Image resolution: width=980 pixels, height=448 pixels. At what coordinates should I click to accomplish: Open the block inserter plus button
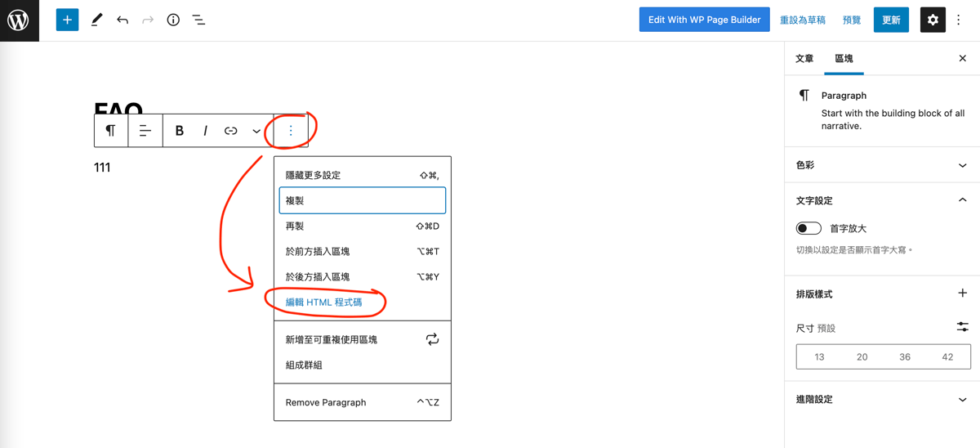pos(67,20)
